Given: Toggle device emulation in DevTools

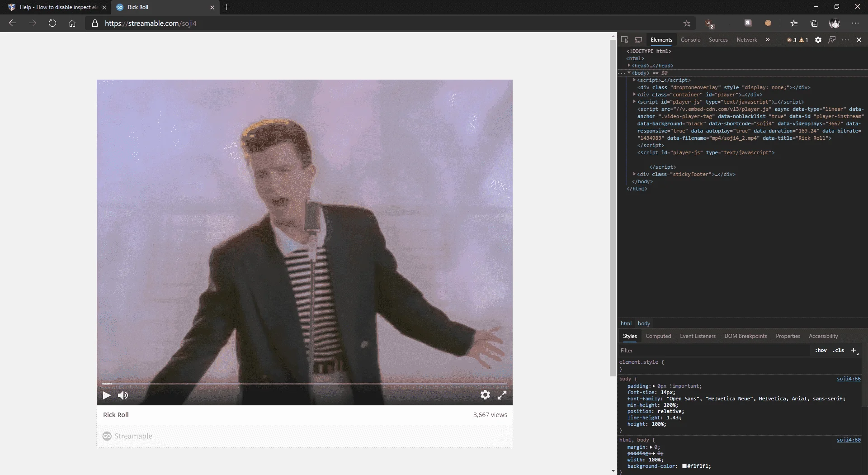Looking at the screenshot, I should 638,40.
